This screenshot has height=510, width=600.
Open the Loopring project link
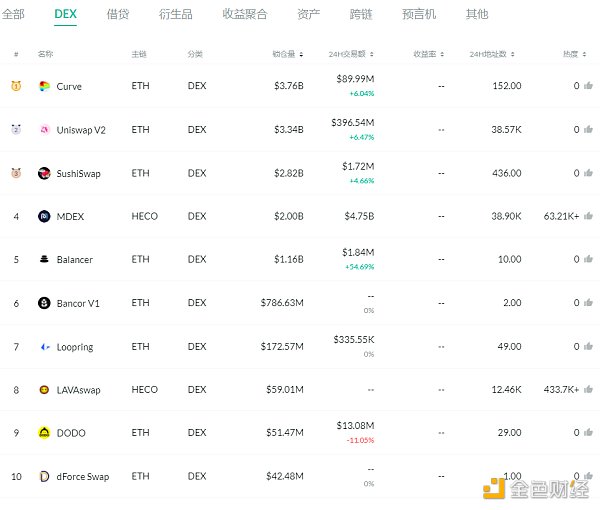coord(75,347)
